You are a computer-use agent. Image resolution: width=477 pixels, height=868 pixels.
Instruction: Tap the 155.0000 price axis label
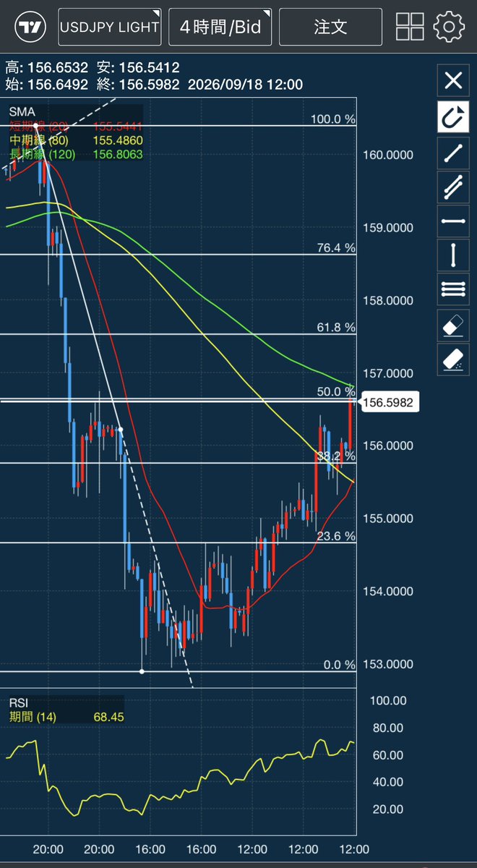(389, 519)
